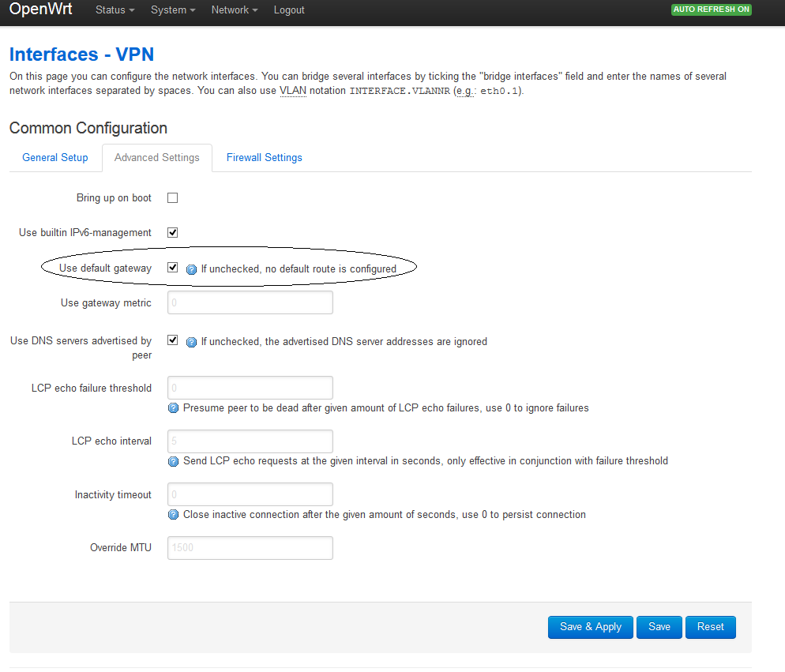Click help icon beside default route hint
785x672 pixels.
[x=191, y=269]
